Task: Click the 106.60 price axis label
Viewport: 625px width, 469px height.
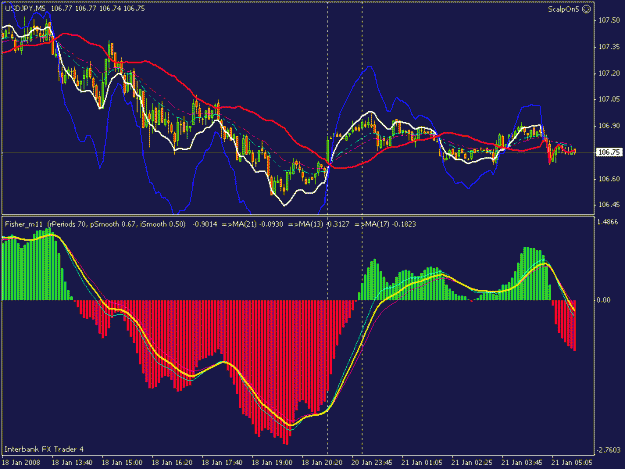Action: [609, 179]
